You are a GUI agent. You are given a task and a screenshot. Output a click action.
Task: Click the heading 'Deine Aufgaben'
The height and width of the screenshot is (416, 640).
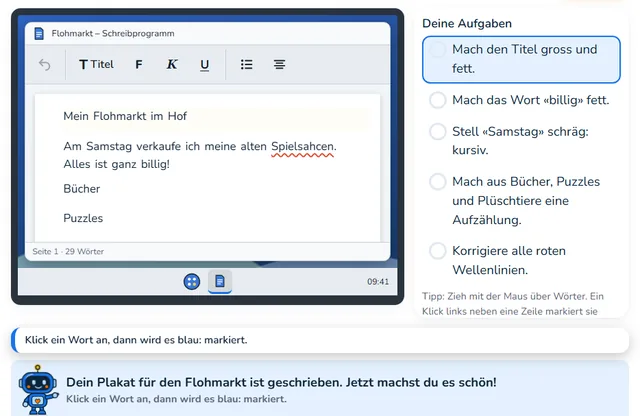pos(467,24)
